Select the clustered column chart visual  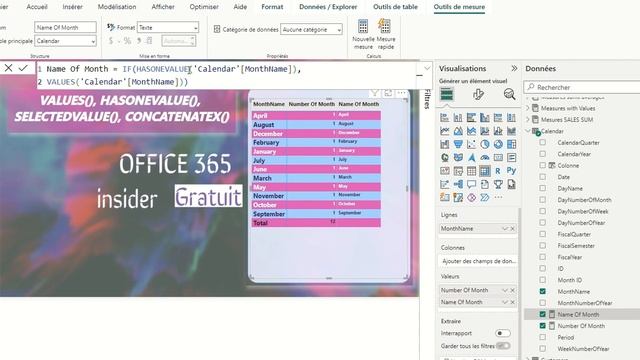click(x=484, y=118)
